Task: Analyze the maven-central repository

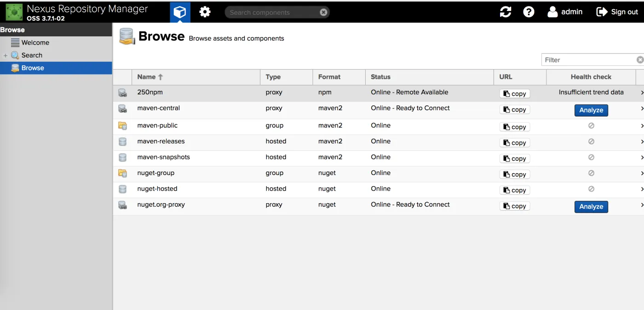Action: tap(591, 110)
